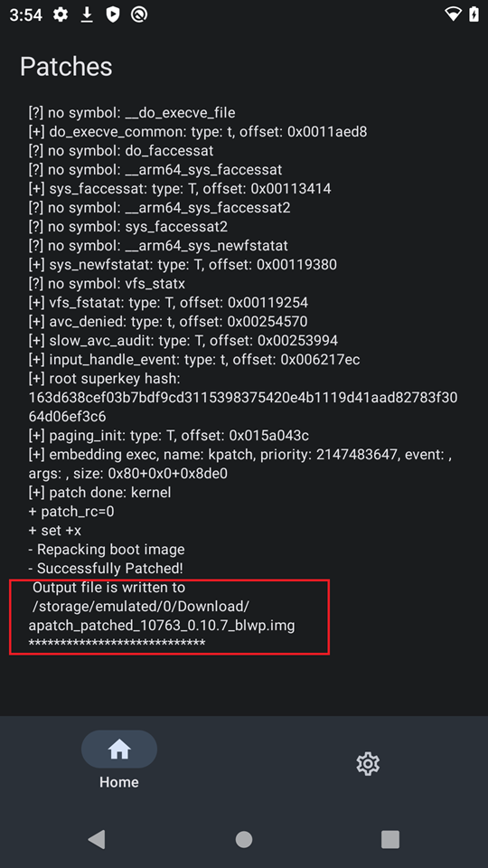
Task: Tap the /storage/emulated/0/Download/ path line
Action: point(141,606)
